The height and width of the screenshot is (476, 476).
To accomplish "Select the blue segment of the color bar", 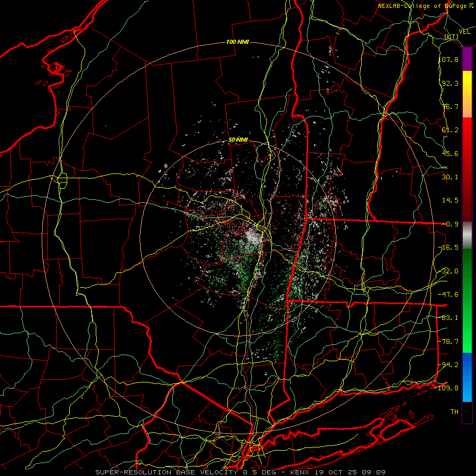I will 467,377.
